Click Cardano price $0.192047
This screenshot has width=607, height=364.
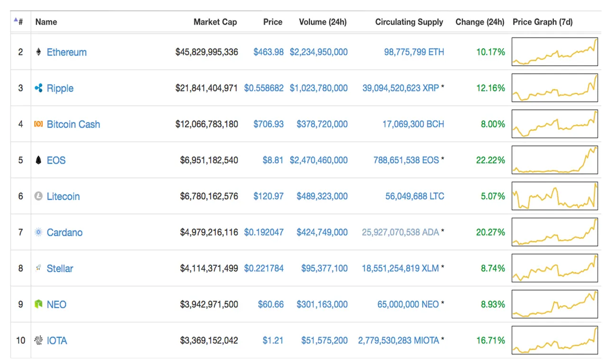264,232
